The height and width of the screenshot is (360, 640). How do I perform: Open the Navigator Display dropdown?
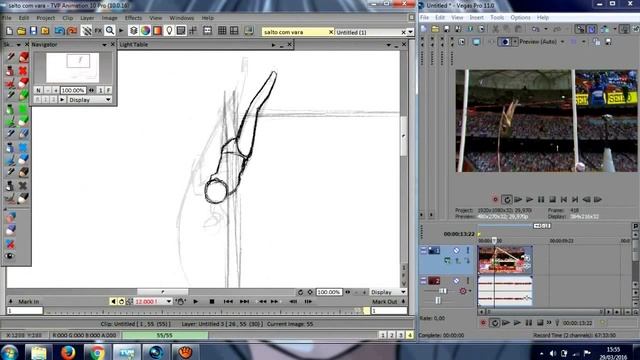(89, 100)
